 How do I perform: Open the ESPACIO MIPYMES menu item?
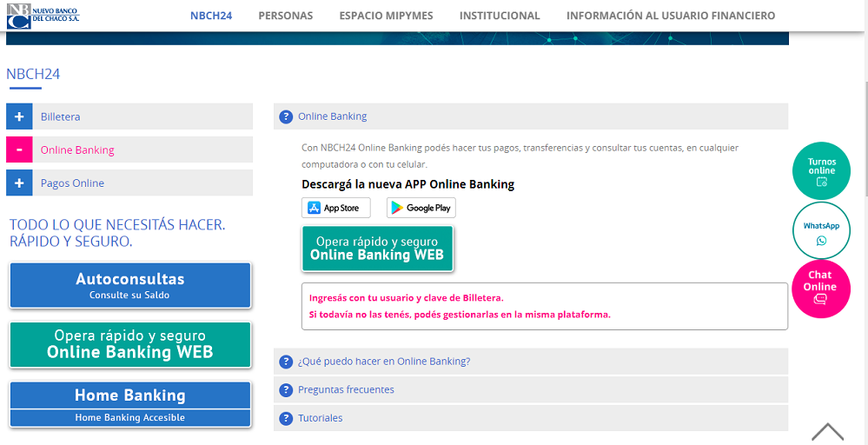tap(387, 16)
